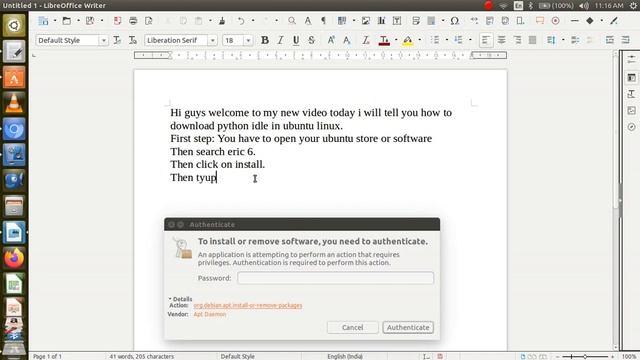Toggle Italic formatting
The image size is (640, 360).
tap(280, 40)
